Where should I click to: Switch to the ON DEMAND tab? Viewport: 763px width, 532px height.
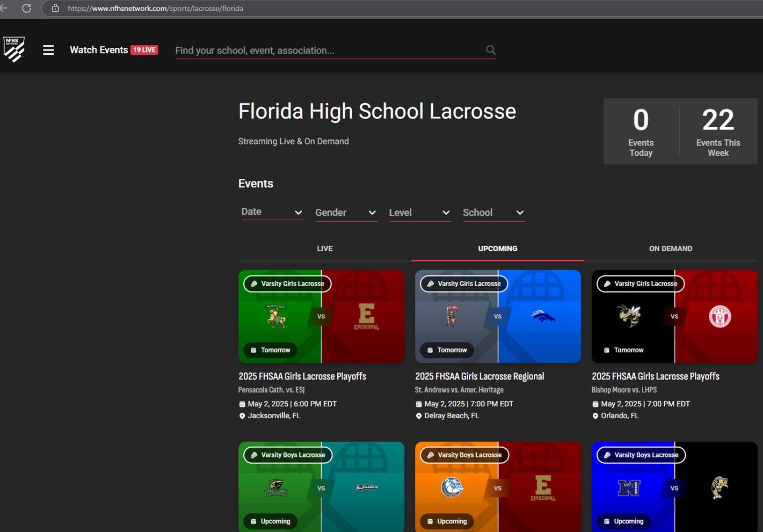pos(671,249)
